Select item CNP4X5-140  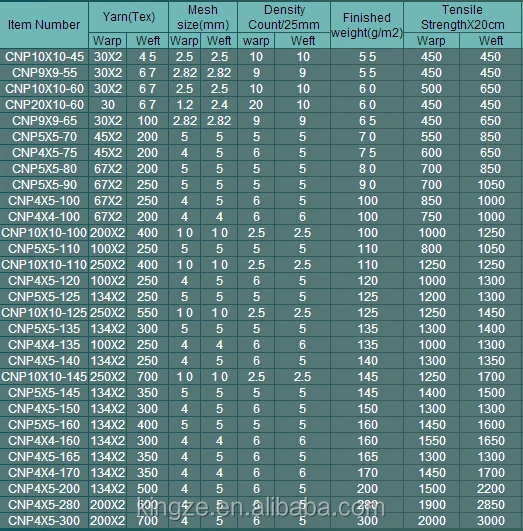pos(44,361)
